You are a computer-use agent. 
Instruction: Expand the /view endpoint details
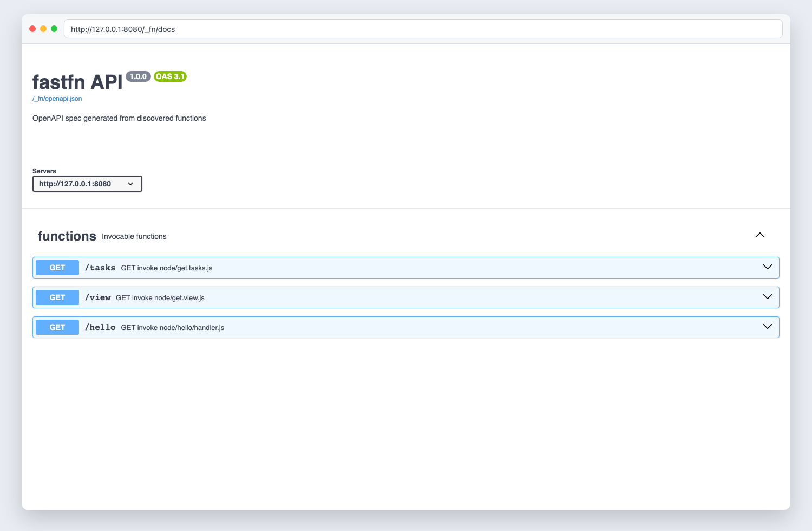(x=767, y=297)
